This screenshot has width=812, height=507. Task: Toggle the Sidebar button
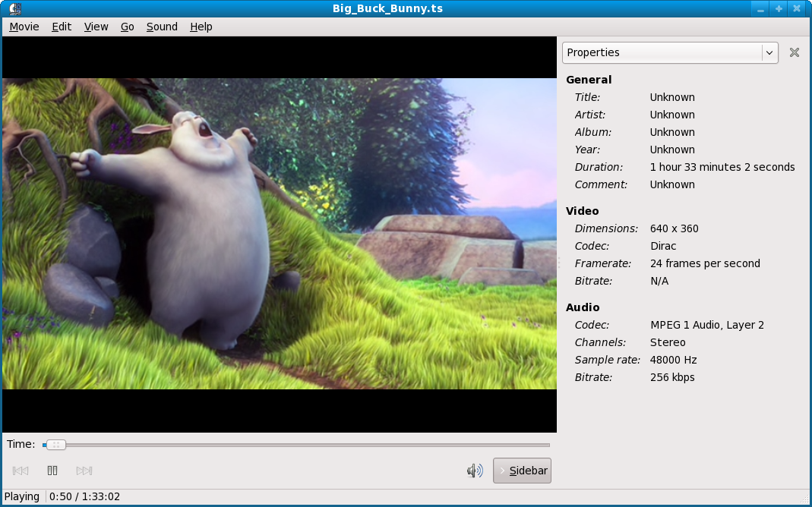click(522, 471)
